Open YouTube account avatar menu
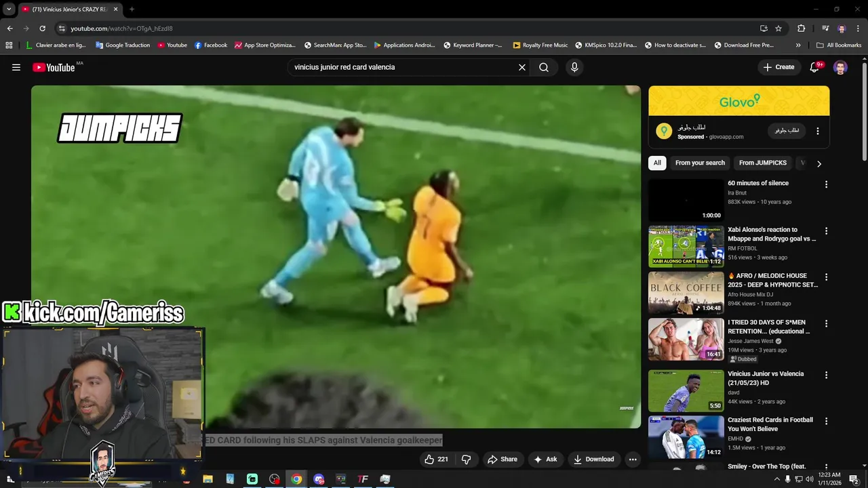The height and width of the screenshot is (488, 868). point(840,67)
